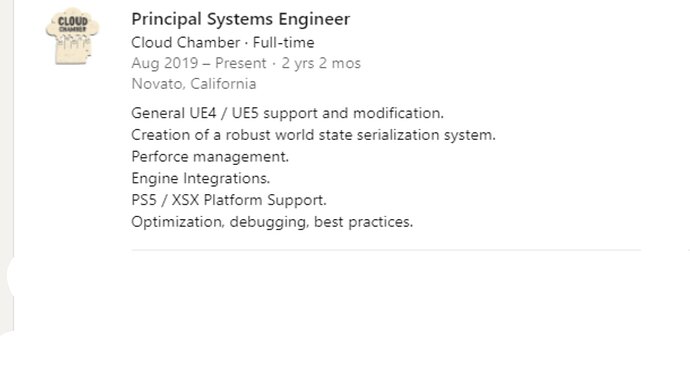Click the 2 yrs 2 mos duration
The height and width of the screenshot is (388, 690).
(x=321, y=63)
